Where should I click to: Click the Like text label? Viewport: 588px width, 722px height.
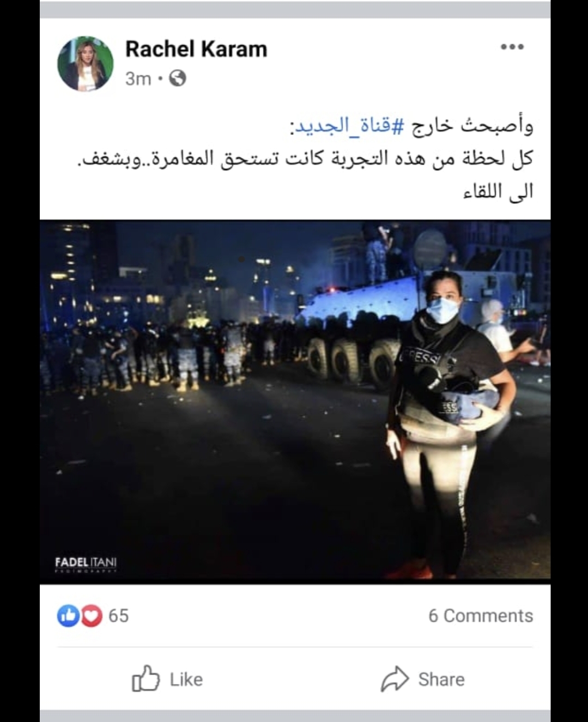(186, 679)
